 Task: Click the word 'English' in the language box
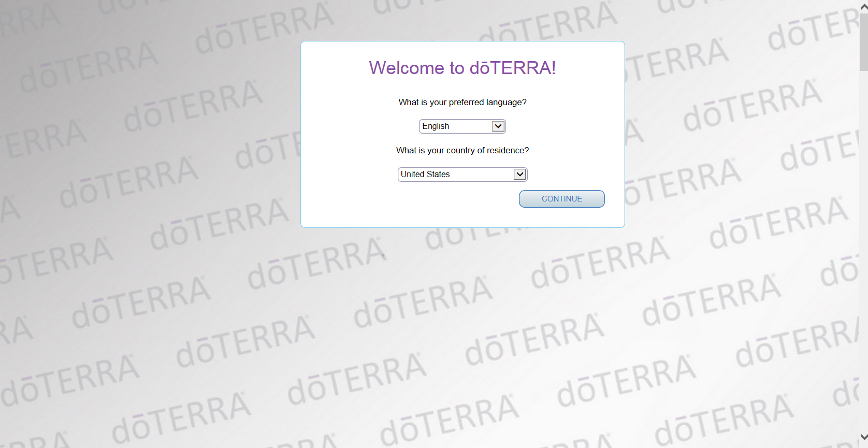tap(436, 126)
